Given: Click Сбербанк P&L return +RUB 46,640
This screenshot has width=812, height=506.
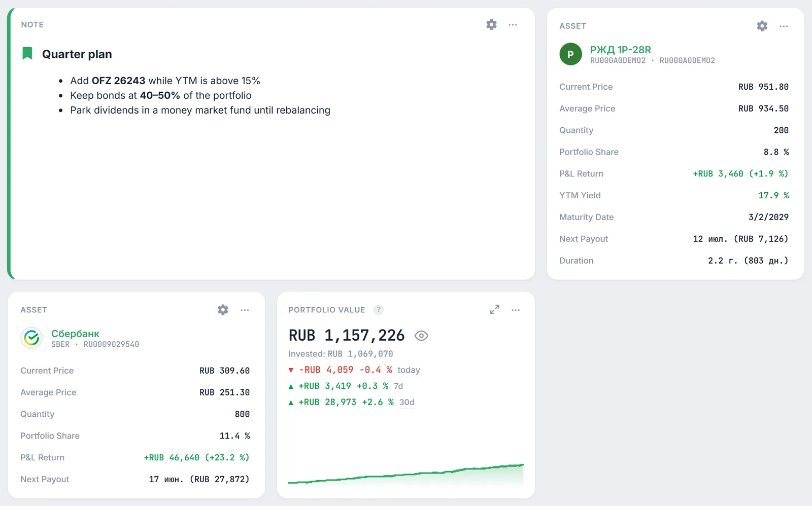Looking at the screenshot, I should [196, 458].
